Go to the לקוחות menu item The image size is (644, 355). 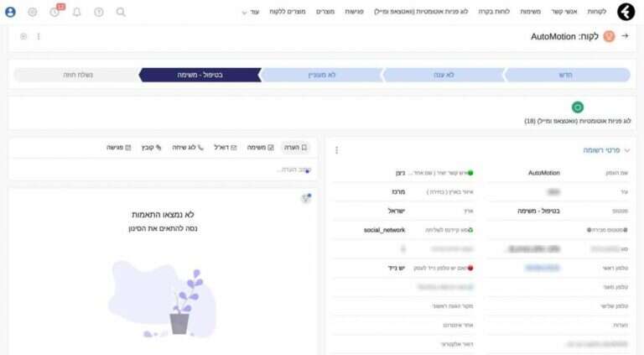pos(595,12)
